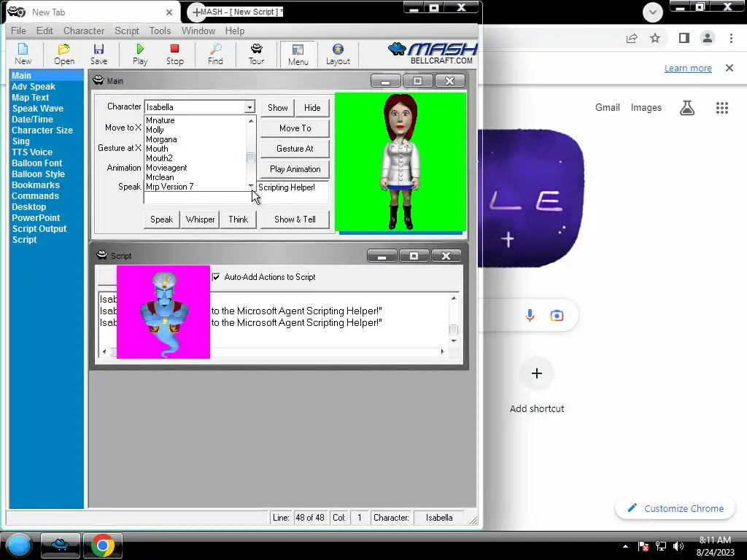
Task: Click the Save floppy disk icon
Action: click(x=98, y=54)
